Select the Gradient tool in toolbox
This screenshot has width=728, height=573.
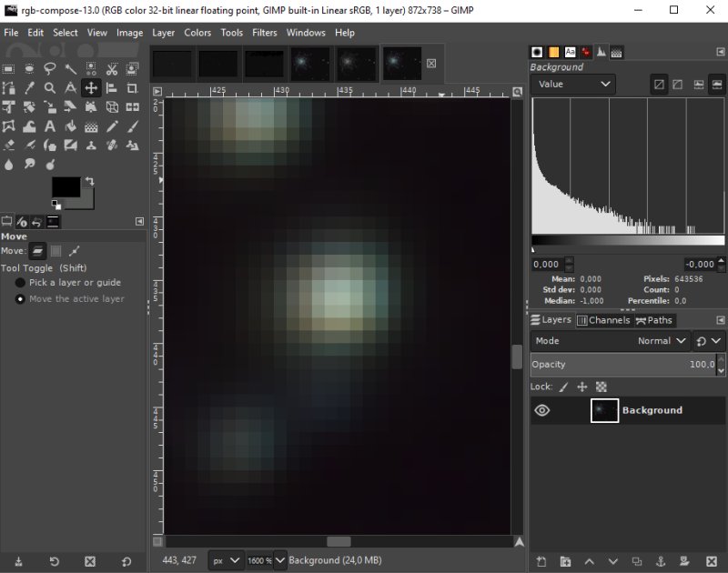tap(91, 126)
